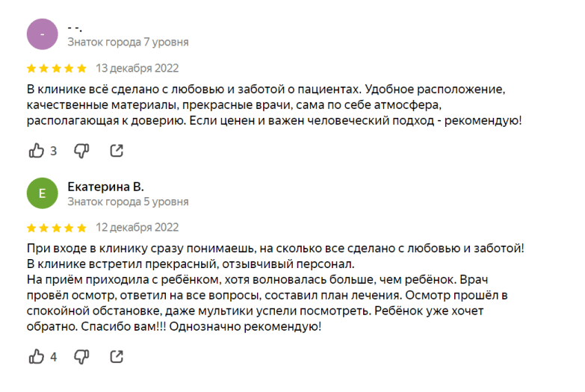Viewport: 585px width, 392px height.
Task: Click the like count '3'
Action: (54, 151)
